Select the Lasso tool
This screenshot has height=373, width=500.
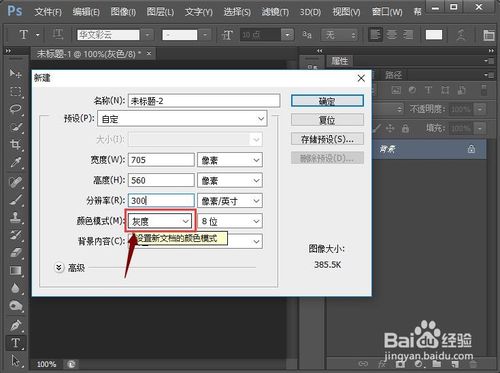click(15, 109)
